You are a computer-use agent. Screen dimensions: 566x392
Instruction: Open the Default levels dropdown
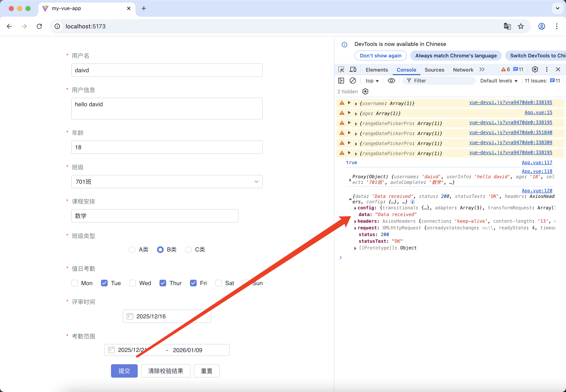[x=499, y=81]
